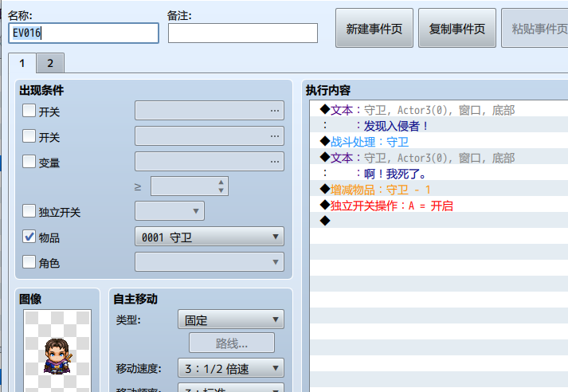Click the 名称 field containing EV016
Screen dimensions: 568x392
[x=84, y=33]
